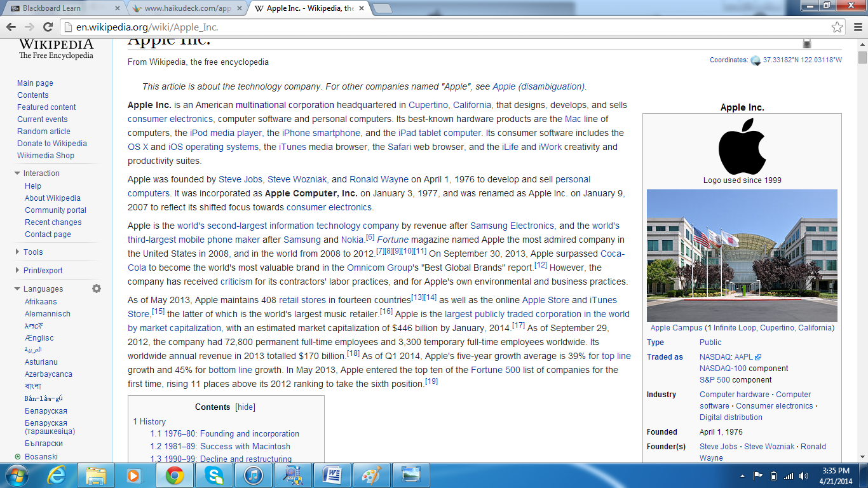Open the picture viewer taskbar icon
Screen dimensions: 868x488
point(410,475)
